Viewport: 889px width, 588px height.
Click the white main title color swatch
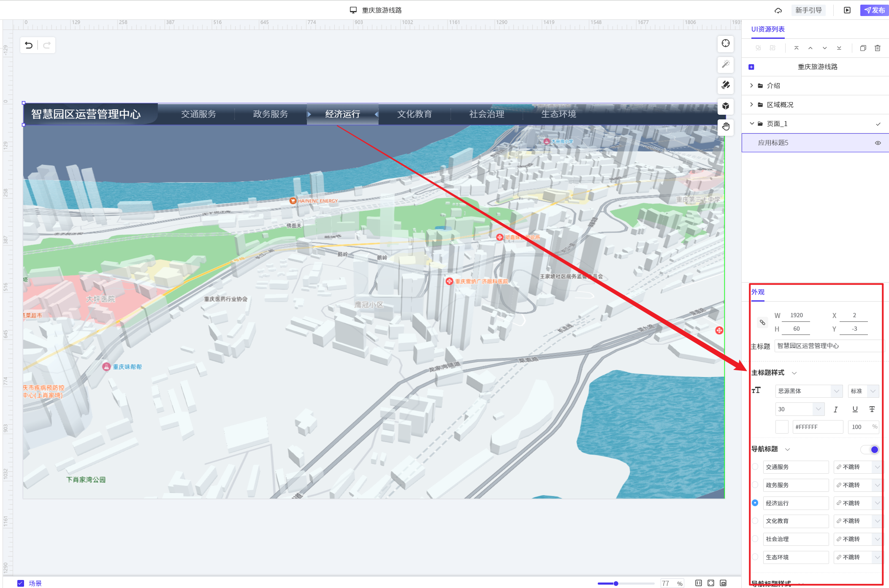click(x=782, y=427)
